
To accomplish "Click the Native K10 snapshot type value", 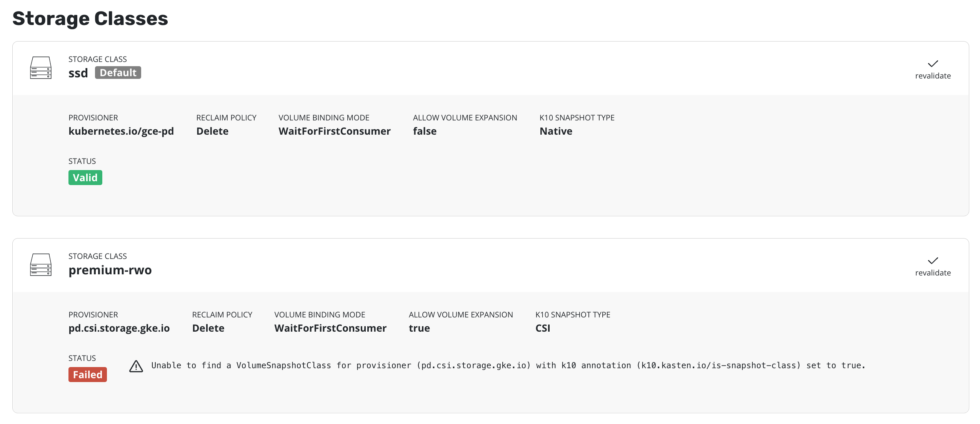I will (556, 131).
